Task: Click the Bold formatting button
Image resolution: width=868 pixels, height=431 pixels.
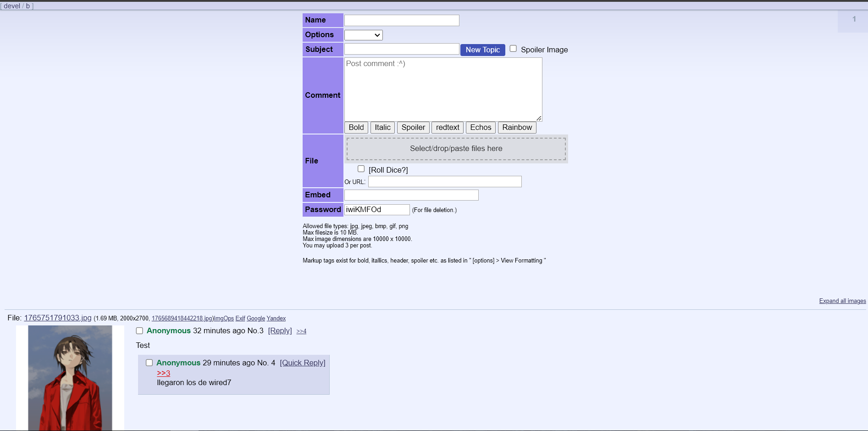Action: click(x=356, y=128)
